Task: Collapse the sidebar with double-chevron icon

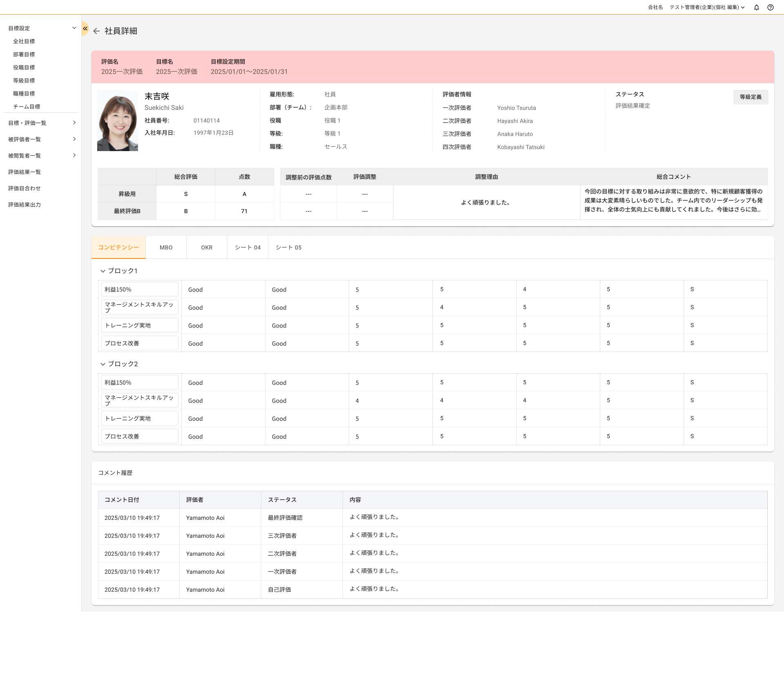Action: pyautogui.click(x=85, y=29)
